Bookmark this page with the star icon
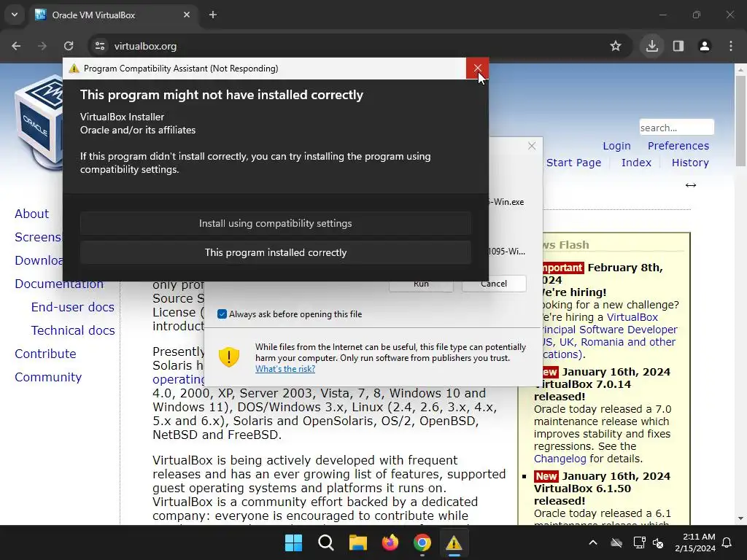 [616, 46]
